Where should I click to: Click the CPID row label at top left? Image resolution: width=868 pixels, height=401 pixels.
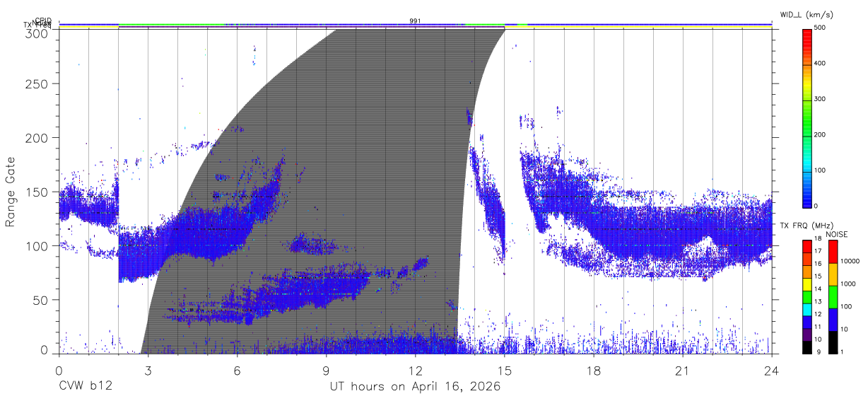click(x=44, y=21)
